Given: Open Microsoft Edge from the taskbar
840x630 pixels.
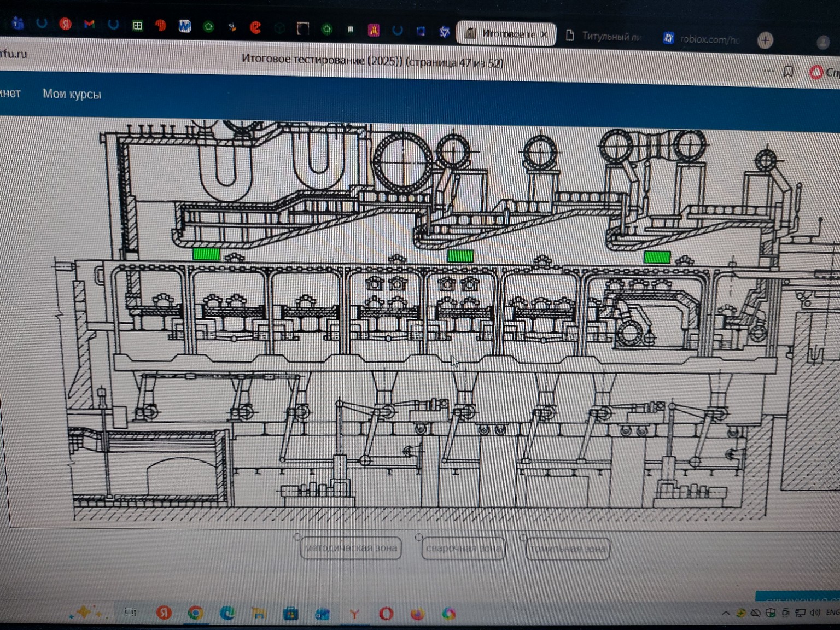Looking at the screenshot, I should [x=227, y=613].
